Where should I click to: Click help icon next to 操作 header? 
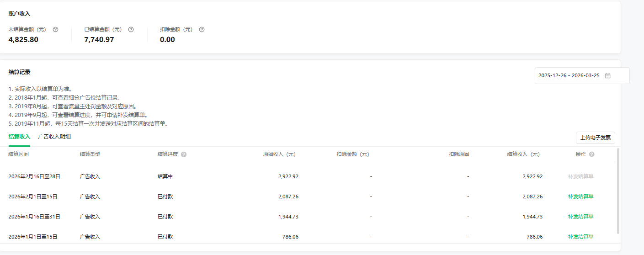pos(592,154)
